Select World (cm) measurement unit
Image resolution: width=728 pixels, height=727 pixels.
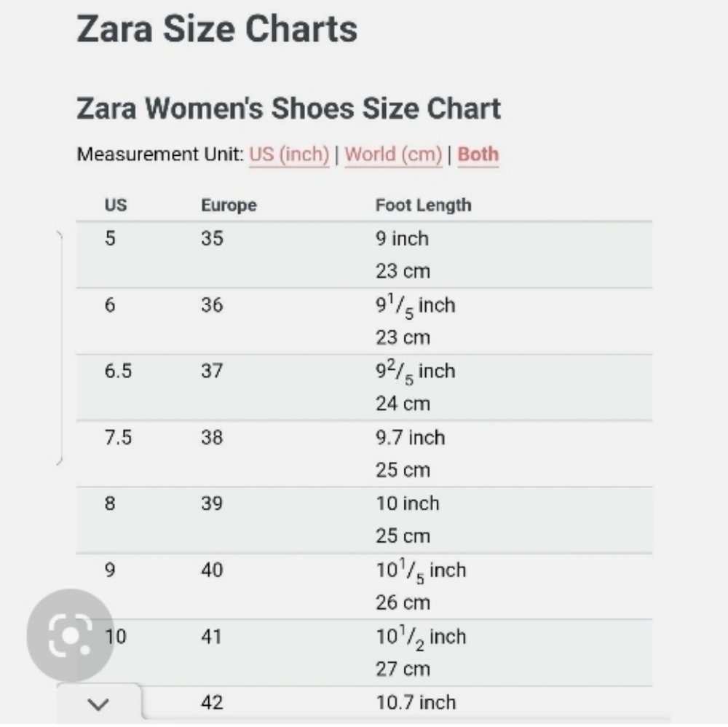click(x=393, y=154)
